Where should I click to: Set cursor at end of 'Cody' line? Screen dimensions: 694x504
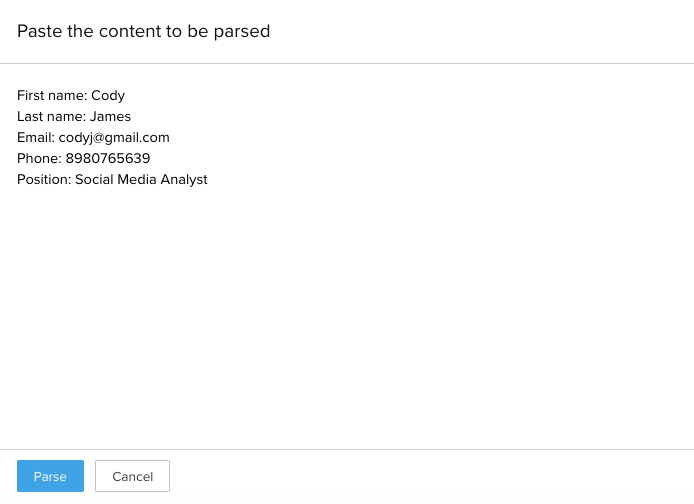click(126, 96)
